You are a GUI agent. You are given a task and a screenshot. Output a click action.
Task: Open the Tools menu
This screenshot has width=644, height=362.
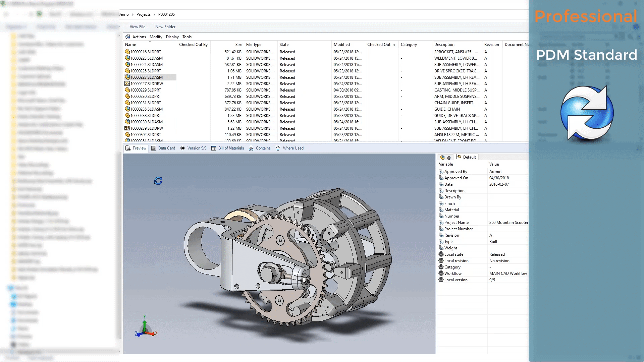[187, 37]
